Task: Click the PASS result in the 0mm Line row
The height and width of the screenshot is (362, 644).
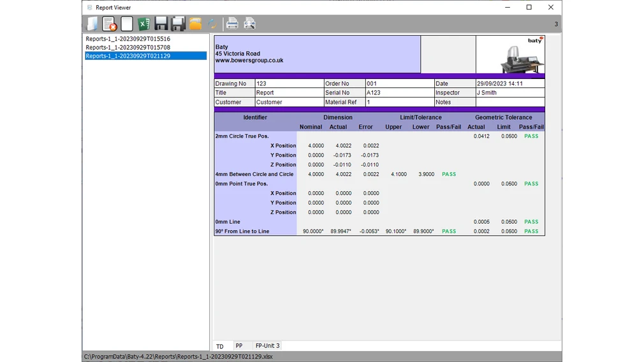Action: pyautogui.click(x=531, y=222)
